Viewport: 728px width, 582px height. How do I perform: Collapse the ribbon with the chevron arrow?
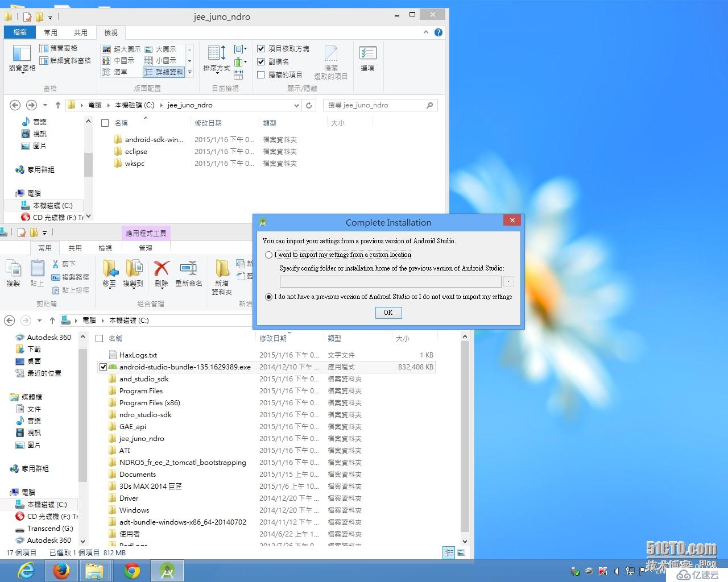click(425, 32)
